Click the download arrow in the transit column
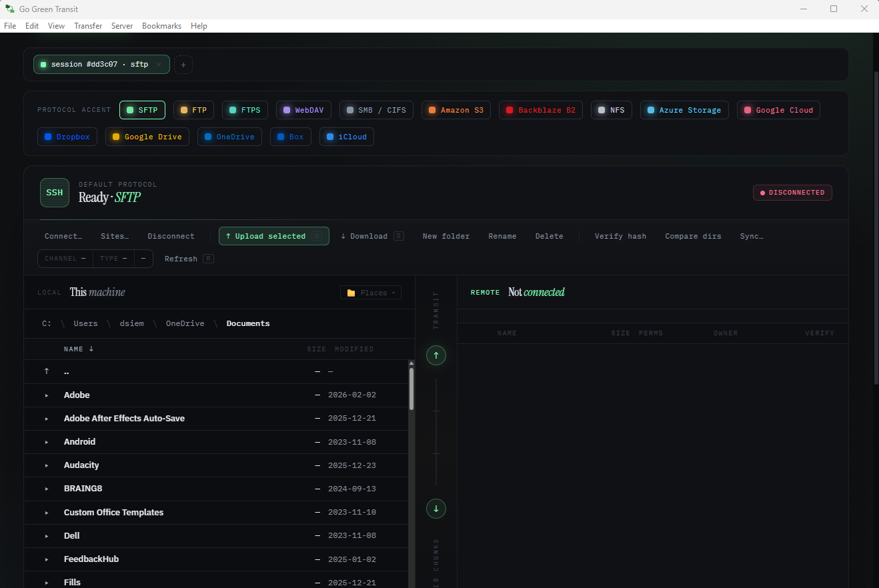This screenshot has width=879, height=588. pyautogui.click(x=436, y=509)
